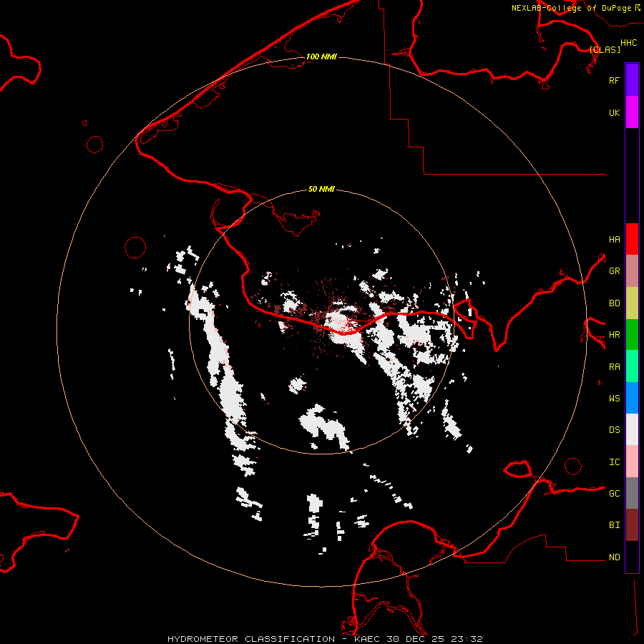Click the GR legend label
This screenshot has width=644, height=644.
(614, 271)
